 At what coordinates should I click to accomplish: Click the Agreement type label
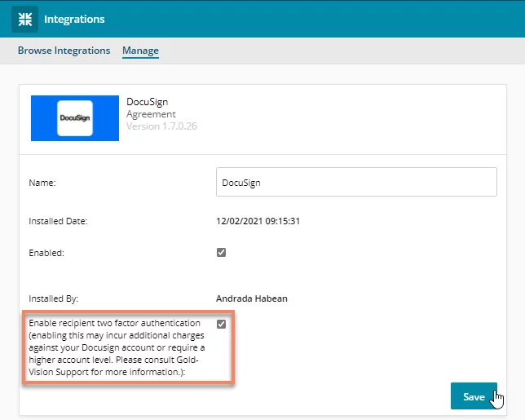[x=151, y=114]
